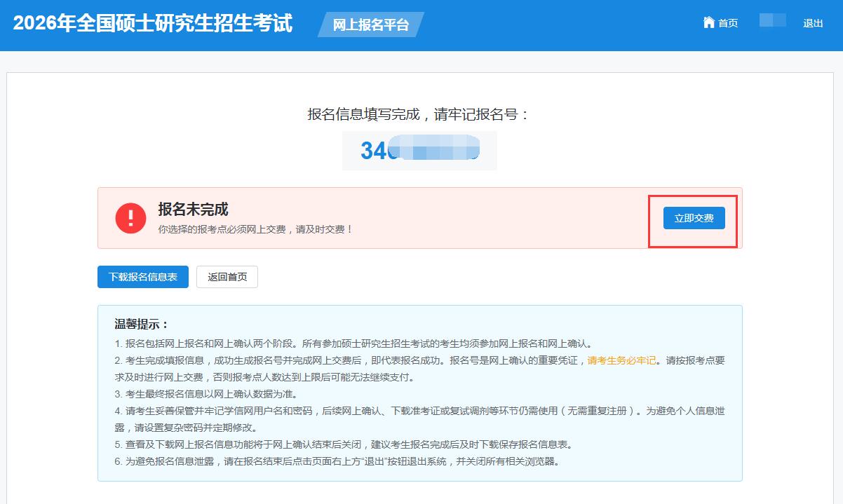This screenshot has height=504, width=843.
Task: Click the 下载报名信息表 button
Action: [143, 277]
